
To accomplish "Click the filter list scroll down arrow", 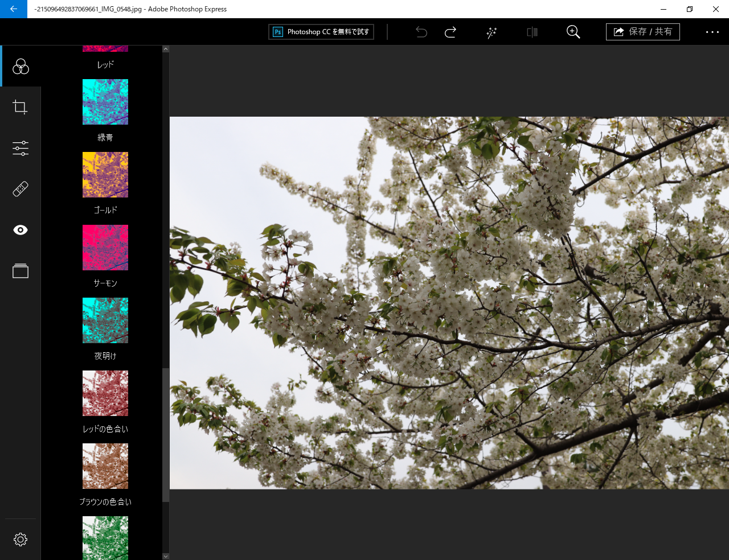I will 166,556.
